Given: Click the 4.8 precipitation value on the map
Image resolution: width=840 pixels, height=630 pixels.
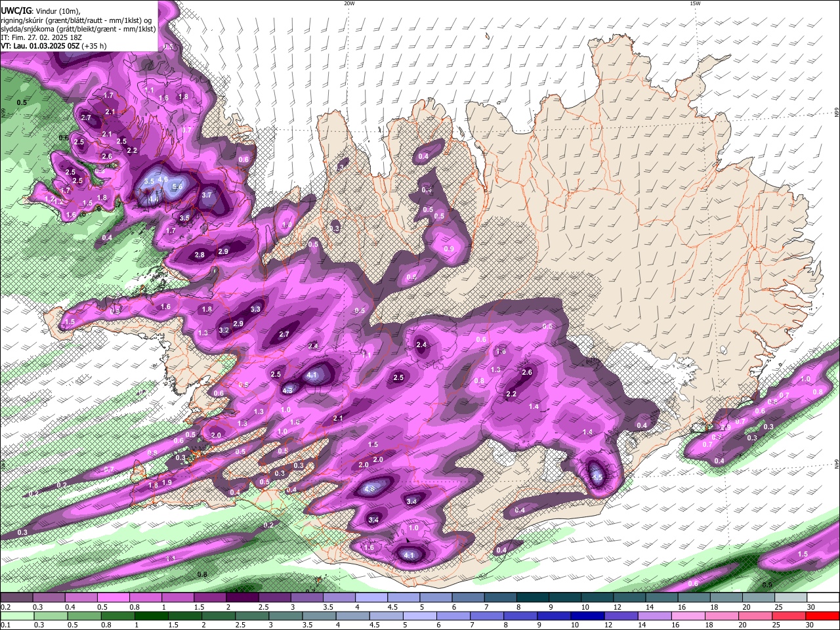Looking at the screenshot, I should tap(369, 489).
